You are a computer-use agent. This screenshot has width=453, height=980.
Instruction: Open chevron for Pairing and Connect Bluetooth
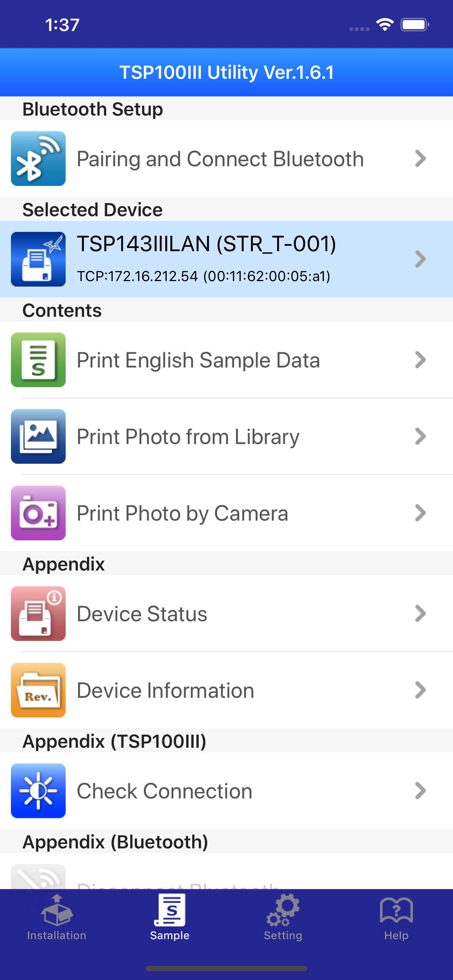420,159
